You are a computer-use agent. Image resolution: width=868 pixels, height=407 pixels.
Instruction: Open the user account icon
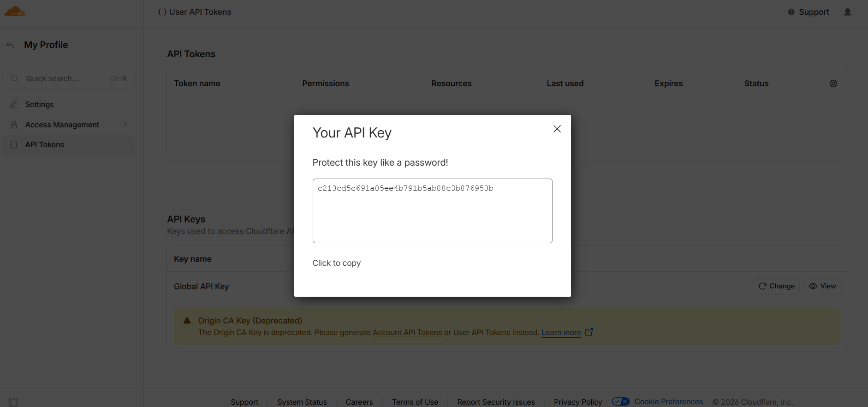point(848,12)
